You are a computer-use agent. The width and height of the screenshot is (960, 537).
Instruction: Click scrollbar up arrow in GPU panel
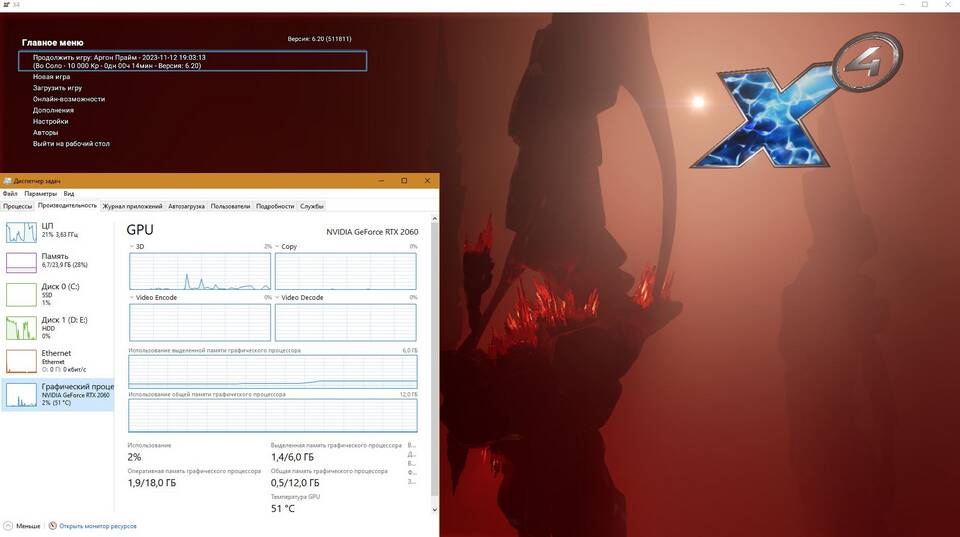point(435,219)
